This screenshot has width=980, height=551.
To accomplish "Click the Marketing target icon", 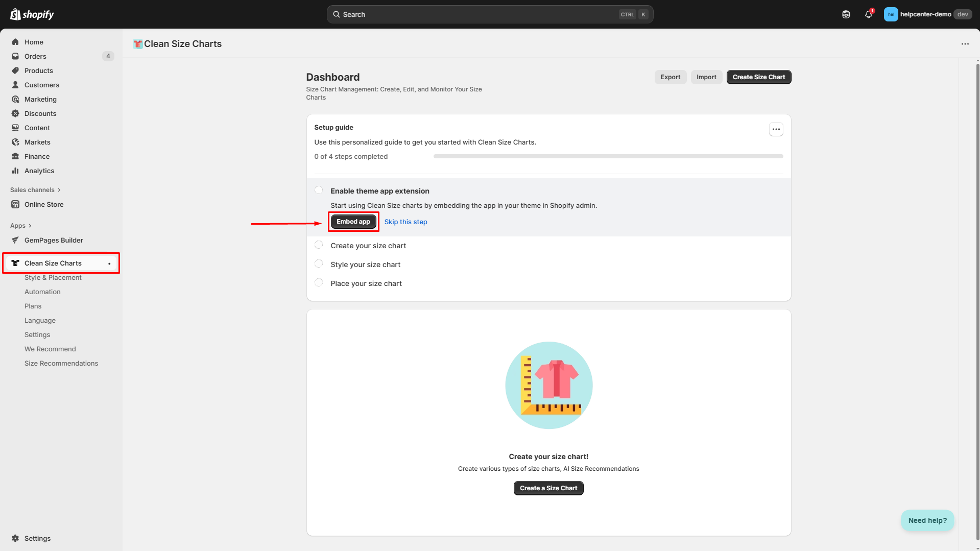I will [x=15, y=99].
